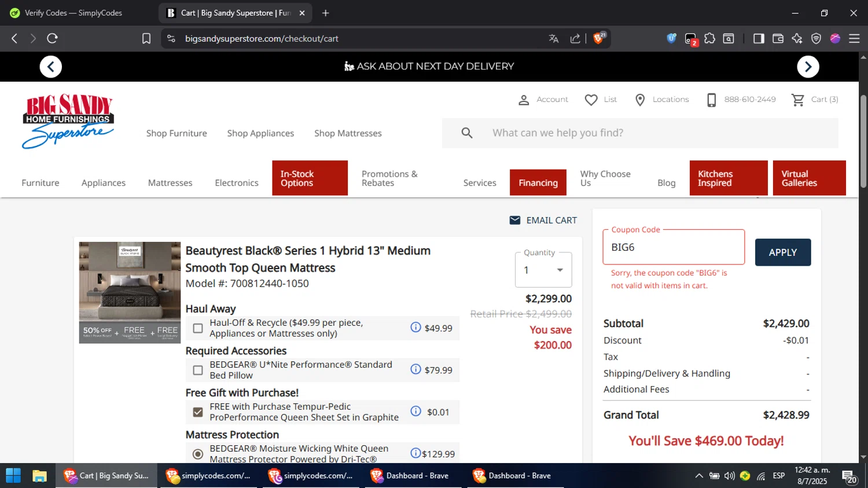Open Brave Wallet icon
Image resolution: width=868 pixels, height=488 pixels.
click(x=778, y=38)
